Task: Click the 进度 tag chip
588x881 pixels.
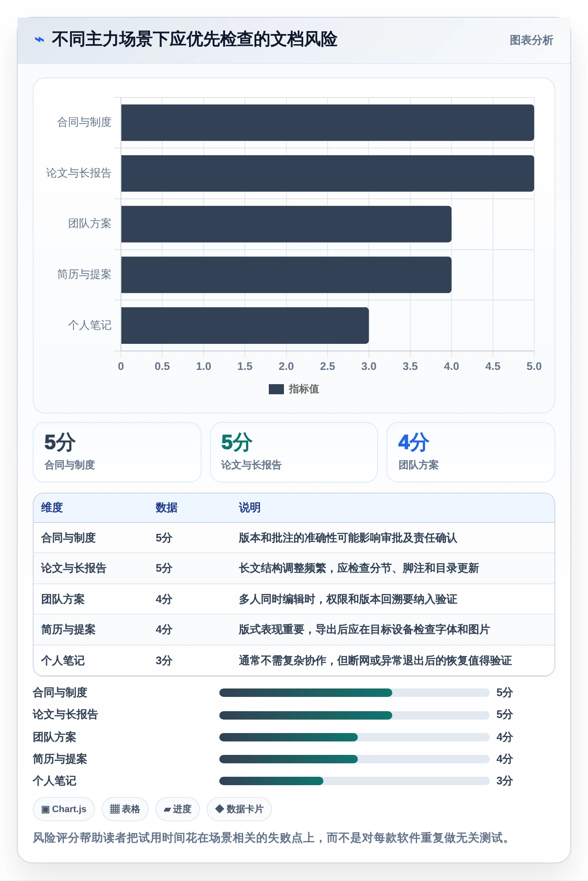Action: pos(178,809)
